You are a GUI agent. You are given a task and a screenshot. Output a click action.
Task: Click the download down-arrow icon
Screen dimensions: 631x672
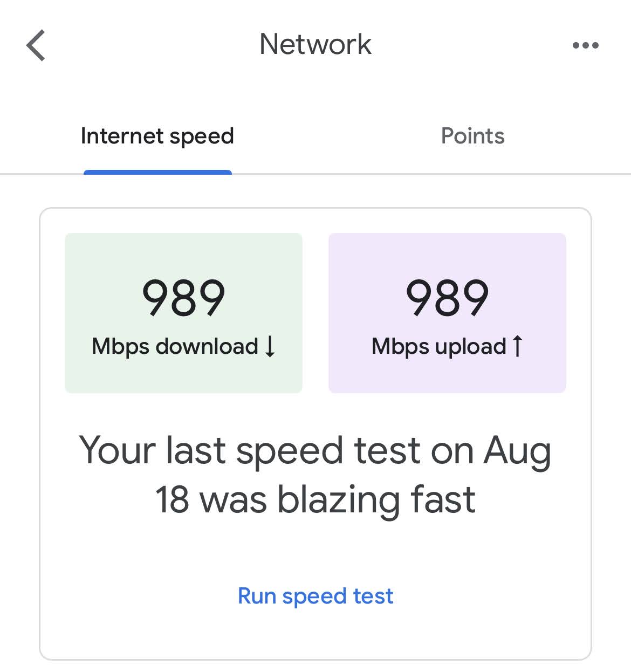click(270, 346)
